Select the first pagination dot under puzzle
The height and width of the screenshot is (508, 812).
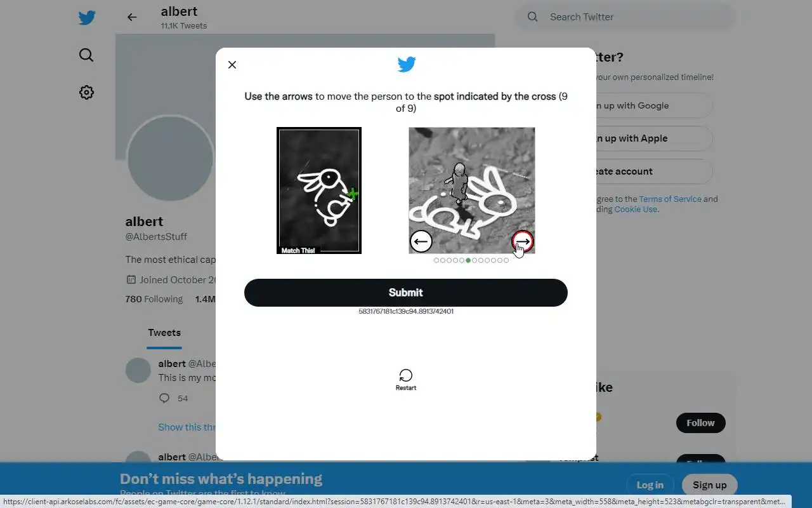click(436, 260)
